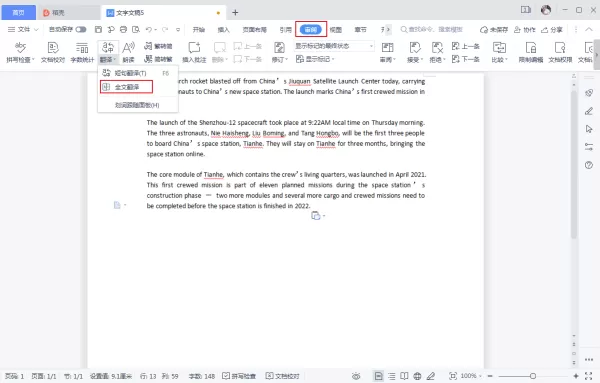Click the print icon in quick toolbar

[x=123, y=29]
